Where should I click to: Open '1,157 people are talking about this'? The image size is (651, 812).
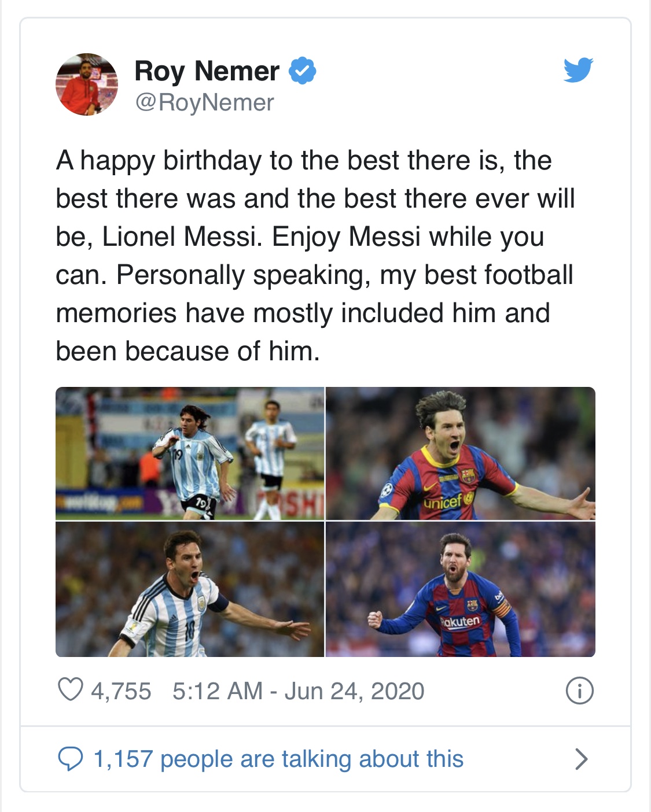click(278, 759)
